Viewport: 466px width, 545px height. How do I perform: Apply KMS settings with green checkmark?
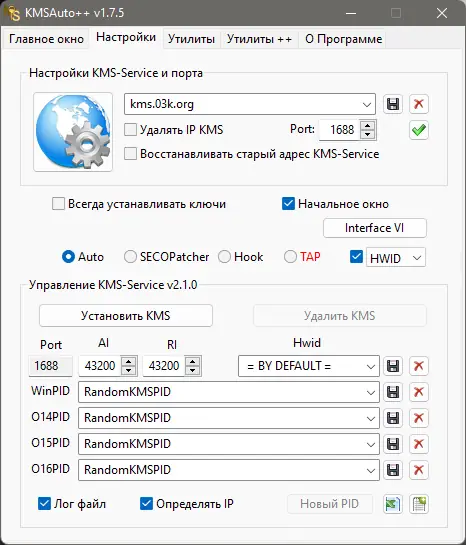click(418, 130)
